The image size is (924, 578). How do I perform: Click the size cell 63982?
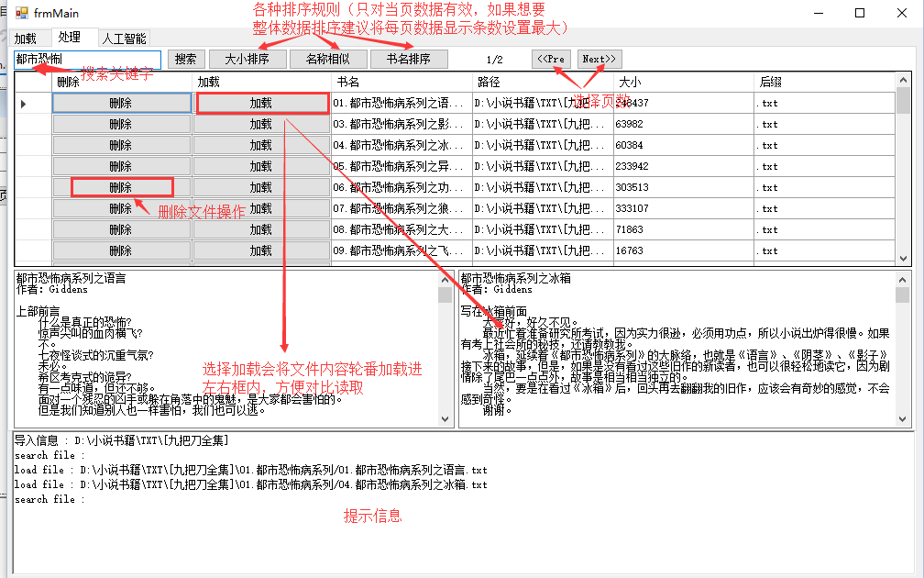[x=682, y=125]
